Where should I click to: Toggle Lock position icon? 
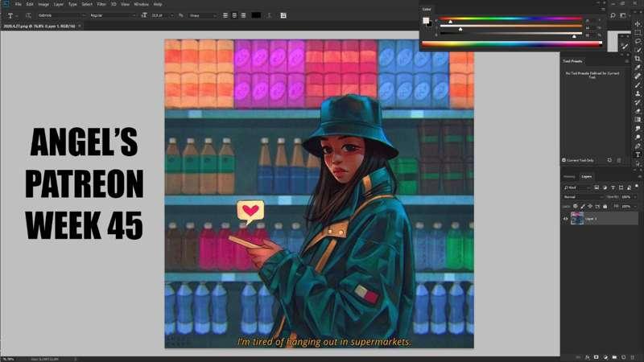pyautogui.click(x=590, y=206)
